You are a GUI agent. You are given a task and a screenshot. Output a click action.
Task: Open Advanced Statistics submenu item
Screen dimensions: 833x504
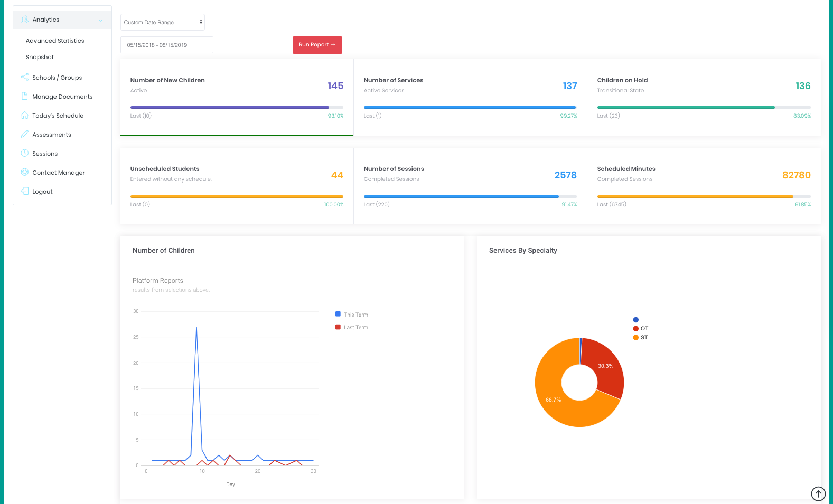click(55, 41)
